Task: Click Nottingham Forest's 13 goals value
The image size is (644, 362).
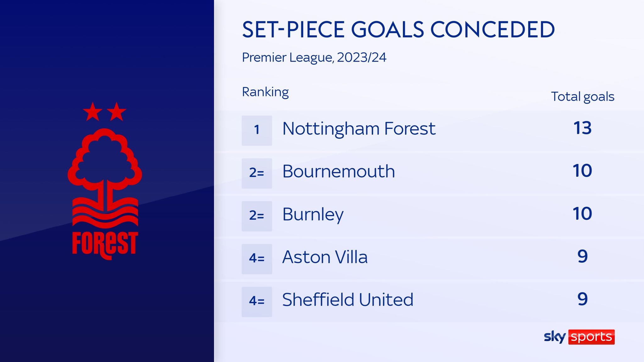Action: 582,128
